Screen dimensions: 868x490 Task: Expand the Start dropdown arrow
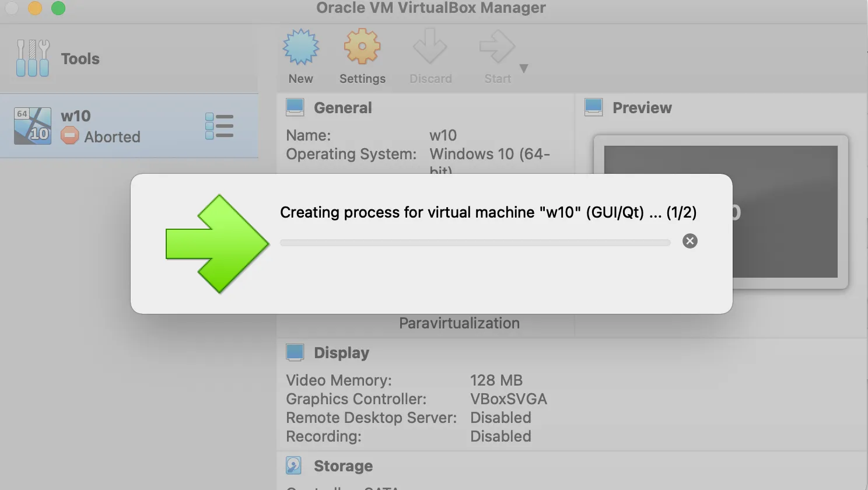pos(524,68)
